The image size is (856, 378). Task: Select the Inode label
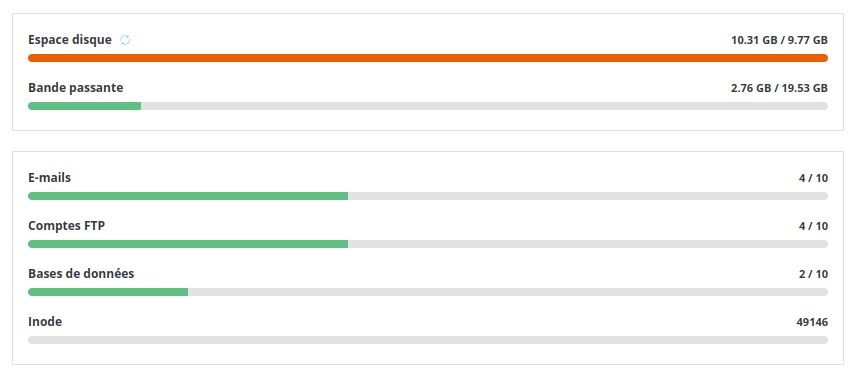(x=45, y=322)
